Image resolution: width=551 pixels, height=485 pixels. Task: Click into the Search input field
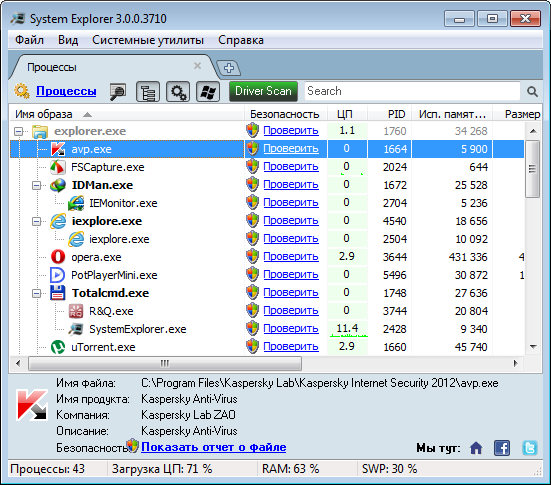(x=412, y=91)
